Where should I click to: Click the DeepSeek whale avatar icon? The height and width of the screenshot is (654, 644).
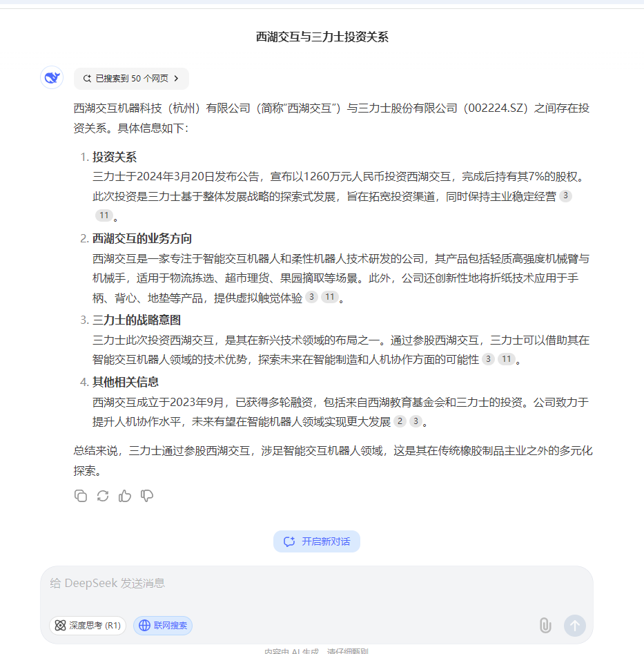pos(52,77)
